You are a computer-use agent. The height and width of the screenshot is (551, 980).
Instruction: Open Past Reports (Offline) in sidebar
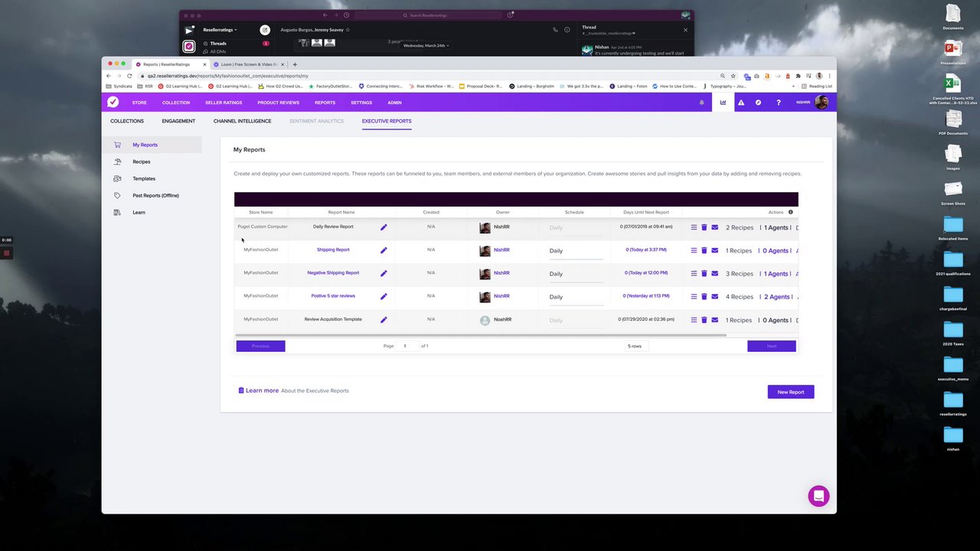coord(155,195)
